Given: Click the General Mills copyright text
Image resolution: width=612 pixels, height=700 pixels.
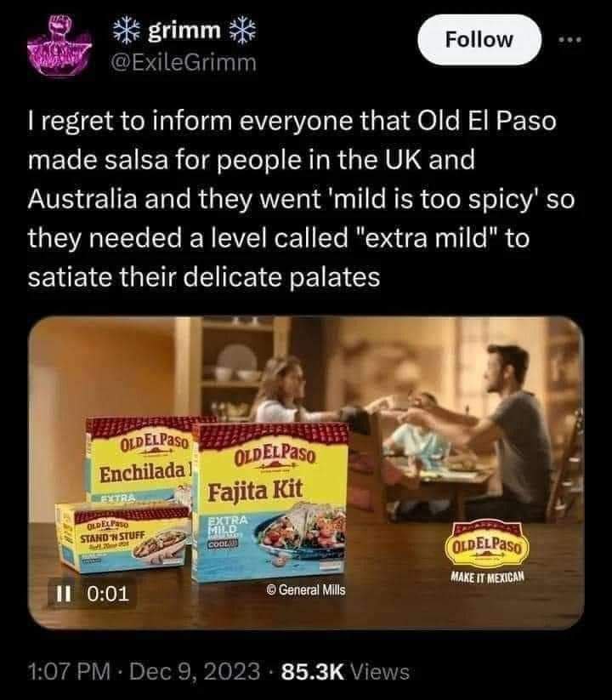Looking at the screenshot, I should (306, 589).
